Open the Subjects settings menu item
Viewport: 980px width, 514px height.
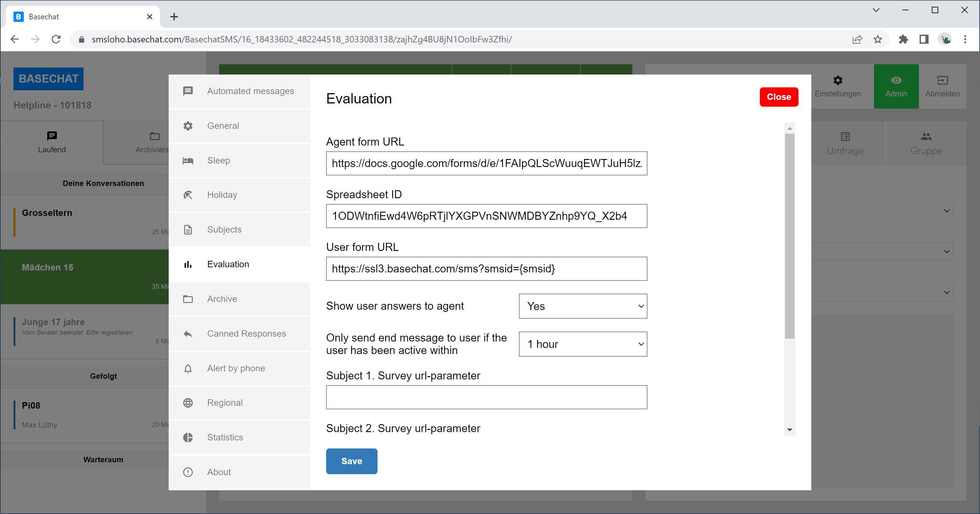(x=224, y=229)
